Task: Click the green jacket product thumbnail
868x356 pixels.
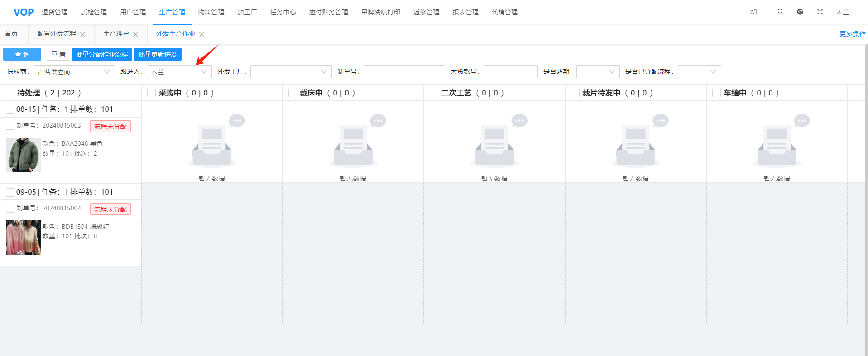Action: (x=23, y=155)
